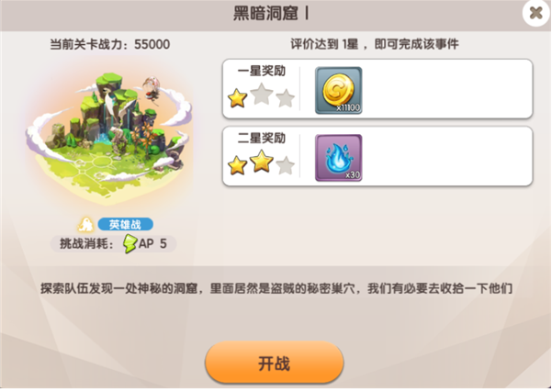The image size is (552, 392).
Task: Click the cave story description text
Action: [x=276, y=288]
